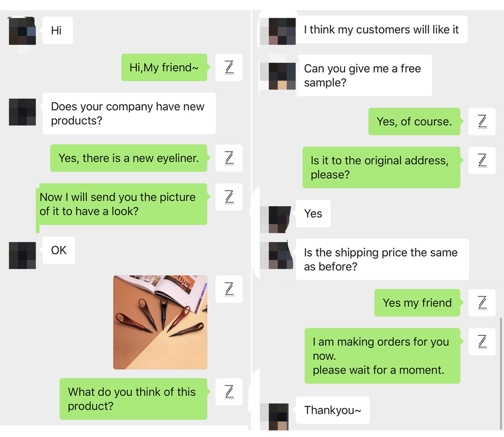This screenshot has height=437, width=504.
Task: Tap the contact avatar next to "Thankyou~"
Action: (278, 416)
